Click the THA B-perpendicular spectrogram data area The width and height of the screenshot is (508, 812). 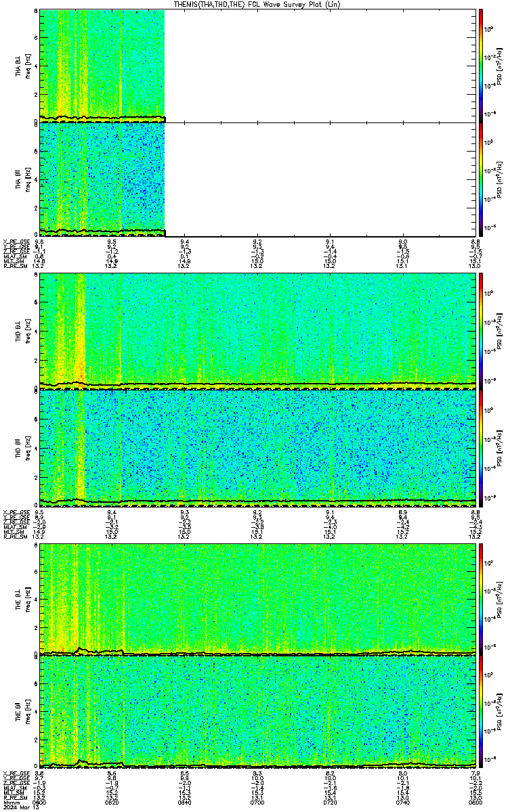coord(102,66)
